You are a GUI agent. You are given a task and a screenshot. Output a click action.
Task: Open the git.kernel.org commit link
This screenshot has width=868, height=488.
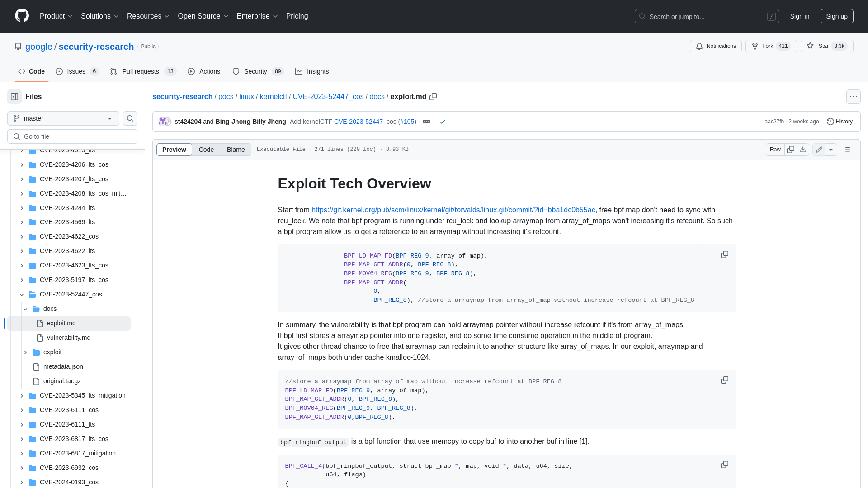(453, 210)
